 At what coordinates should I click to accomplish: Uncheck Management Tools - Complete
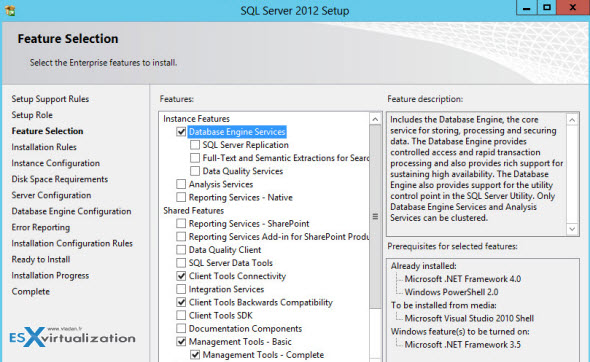195,355
